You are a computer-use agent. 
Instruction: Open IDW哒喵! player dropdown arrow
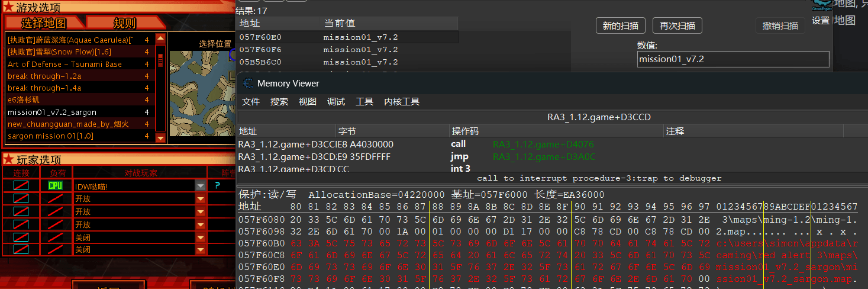[201, 185]
